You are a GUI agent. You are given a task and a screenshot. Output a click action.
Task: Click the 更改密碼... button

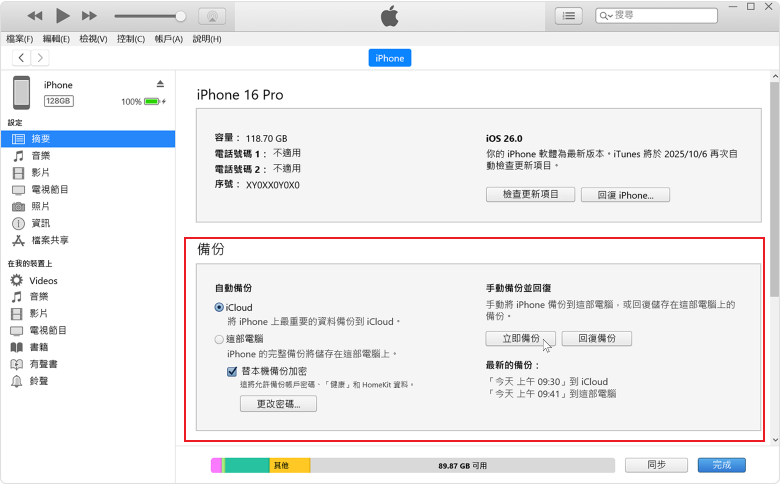pos(278,404)
